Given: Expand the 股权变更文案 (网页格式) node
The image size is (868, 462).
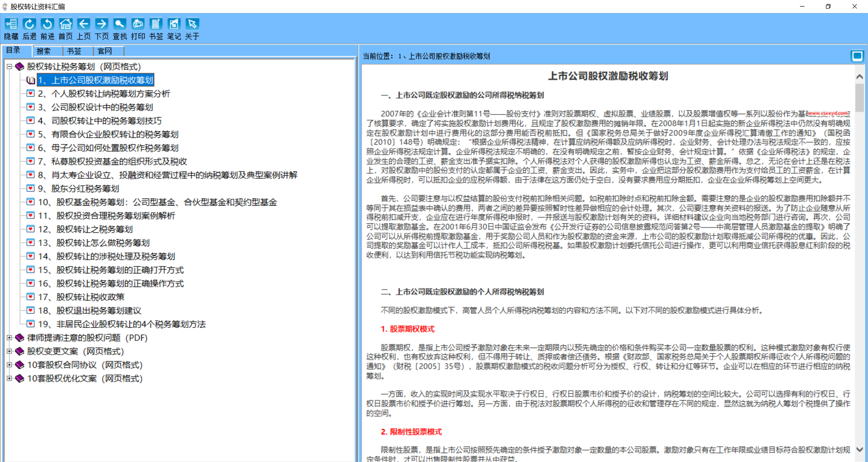Looking at the screenshot, I should pos(9,351).
